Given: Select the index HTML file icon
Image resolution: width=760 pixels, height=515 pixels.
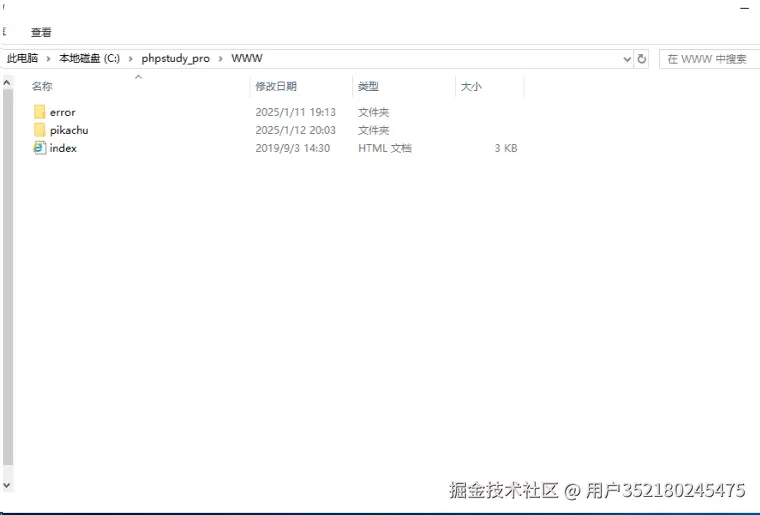Looking at the screenshot, I should (40, 148).
